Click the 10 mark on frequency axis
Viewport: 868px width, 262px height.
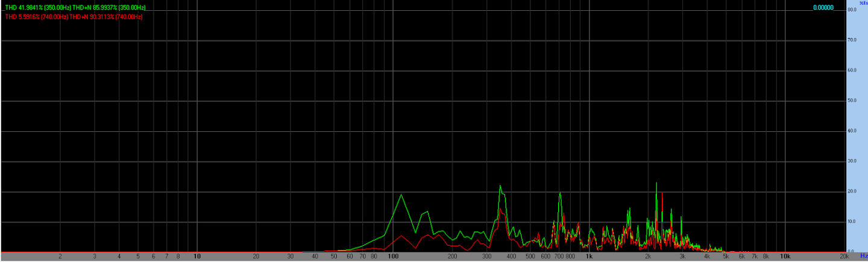(197, 256)
